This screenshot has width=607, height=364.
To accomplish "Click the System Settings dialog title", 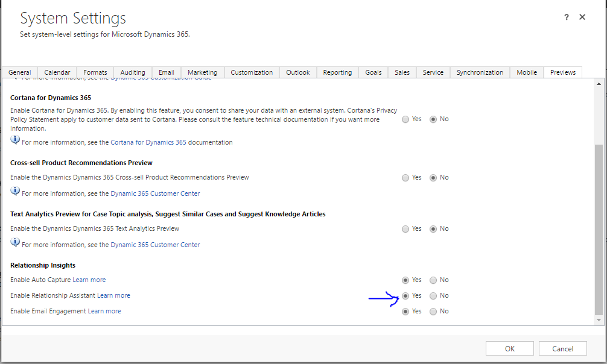I will point(73,18).
